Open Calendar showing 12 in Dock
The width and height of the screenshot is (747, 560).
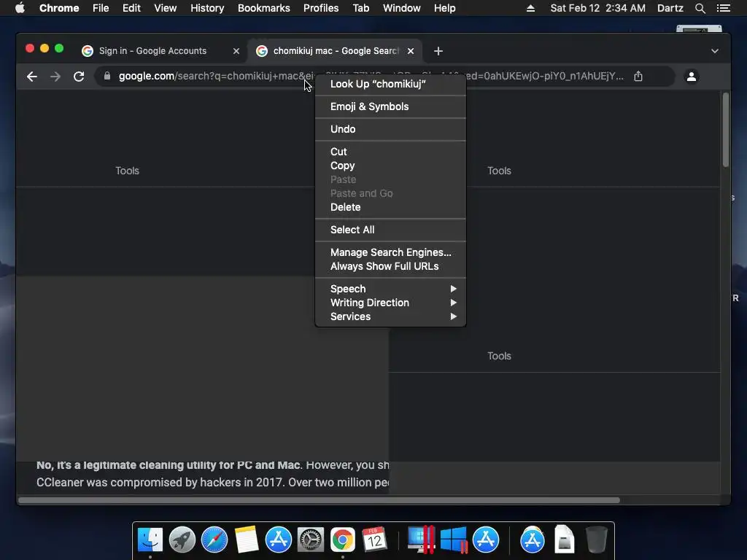(374, 540)
